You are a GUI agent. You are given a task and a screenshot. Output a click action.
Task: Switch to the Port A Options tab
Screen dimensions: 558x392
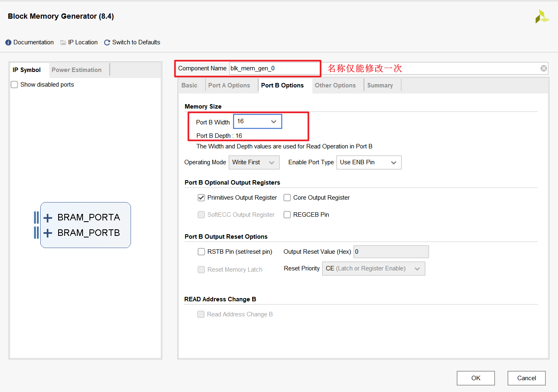[229, 85]
